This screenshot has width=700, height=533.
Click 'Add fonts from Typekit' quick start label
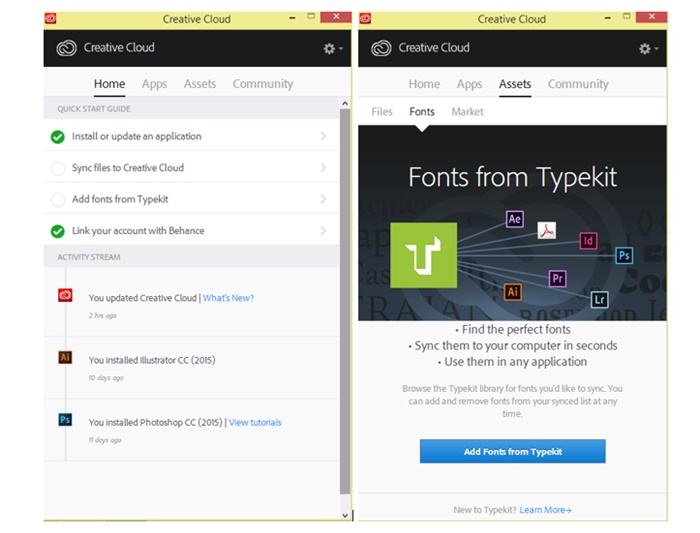click(120, 199)
